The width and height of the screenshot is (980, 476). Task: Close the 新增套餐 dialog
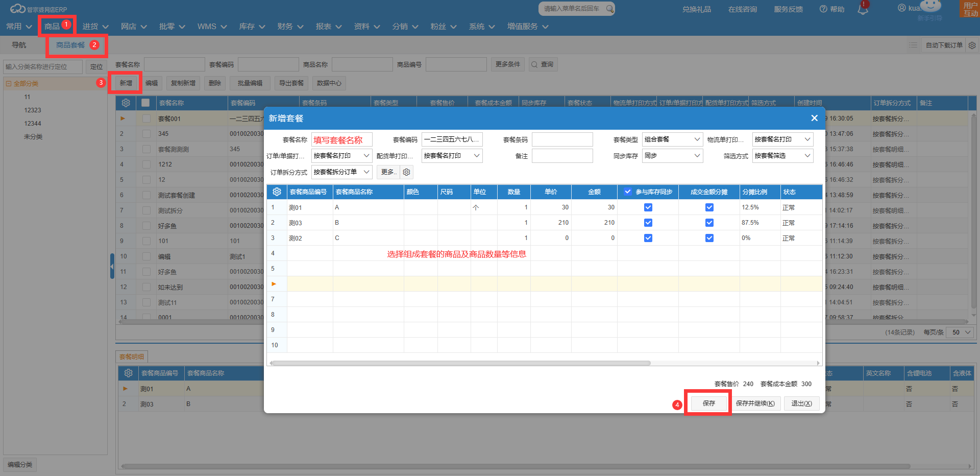coord(814,118)
